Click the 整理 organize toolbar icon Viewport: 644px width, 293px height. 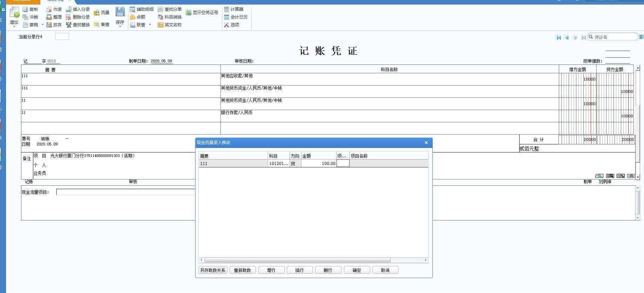pos(49,17)
